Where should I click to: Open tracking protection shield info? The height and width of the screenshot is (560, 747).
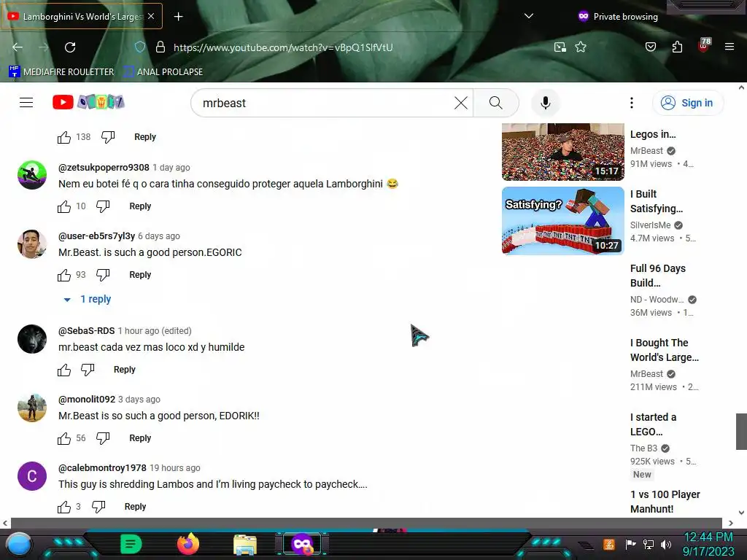[139, 47]
